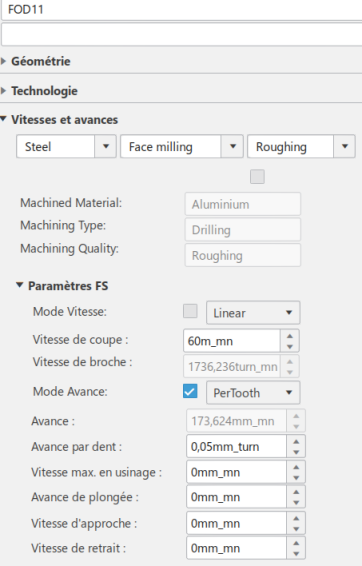Click the Avance par dent label
The width and height of the screenshot is (362, 566).
[77, 447]
